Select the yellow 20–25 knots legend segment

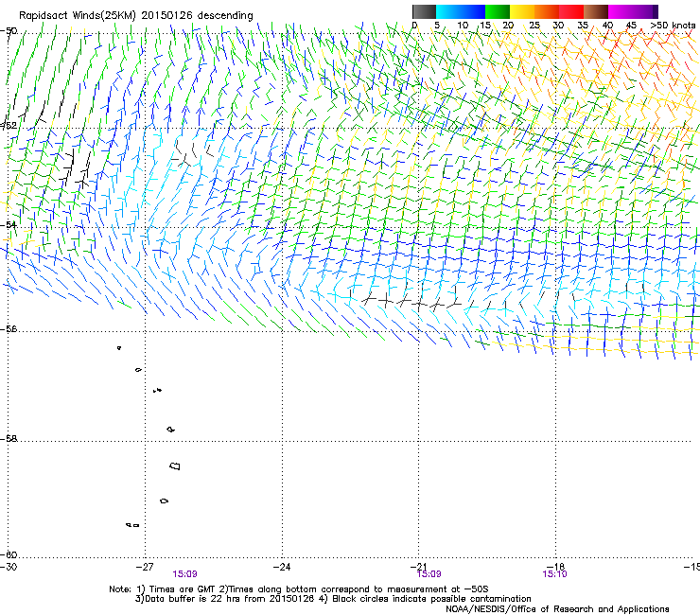(x=522, y=11)
